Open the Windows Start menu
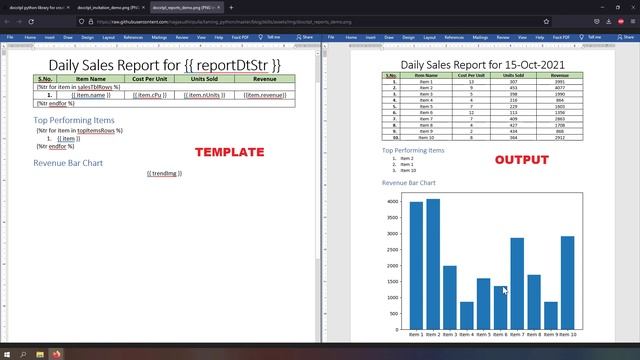The height and width of the screenshot is (360, 640). pos(7,354)
